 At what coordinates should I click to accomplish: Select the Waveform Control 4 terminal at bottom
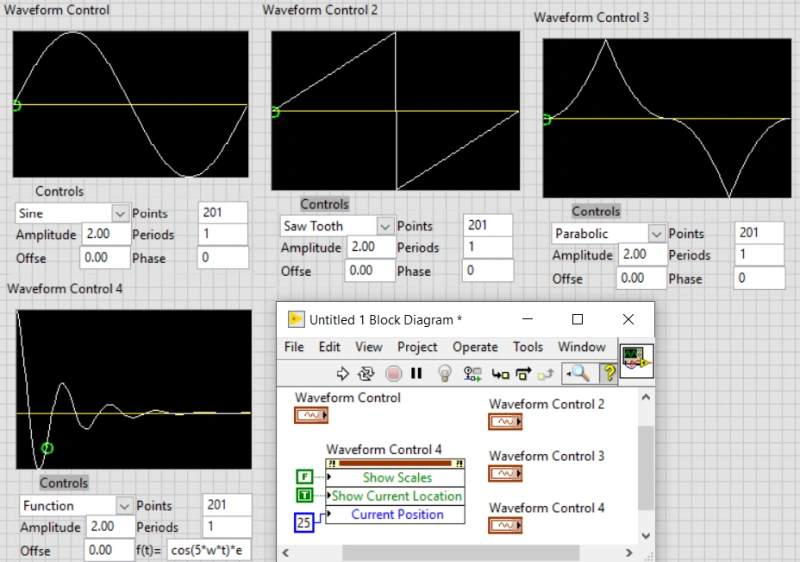(x=505, y=525)
